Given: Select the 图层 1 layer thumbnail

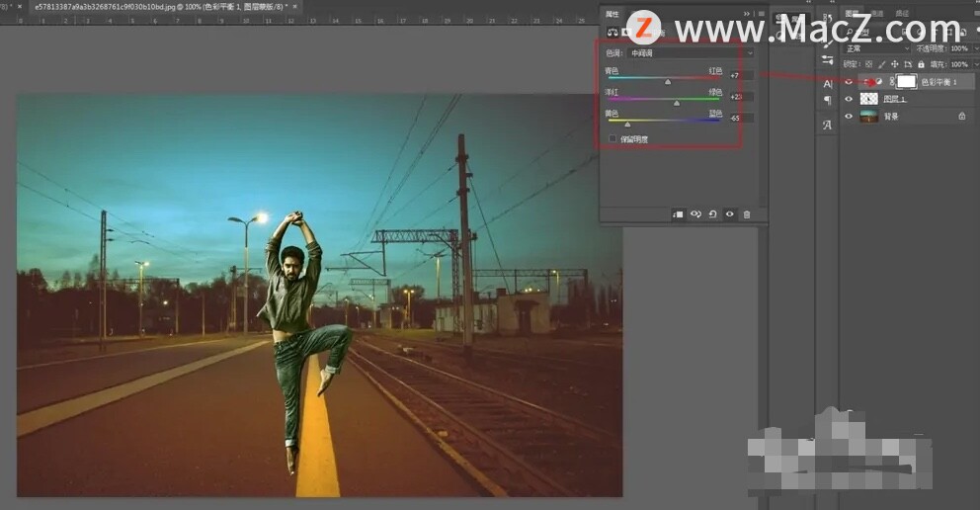Looking at the screenshot, I should (868, 99).
